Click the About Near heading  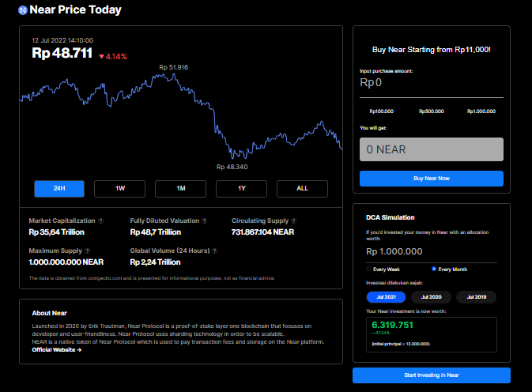(50, 313)
